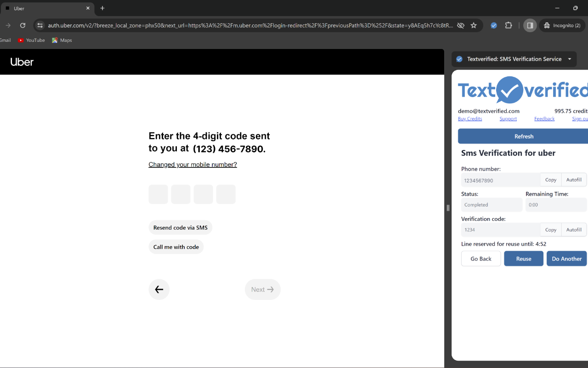Click the Uber logo in header
The height and width of the screenshot is (368, 588).
point(22,62)
